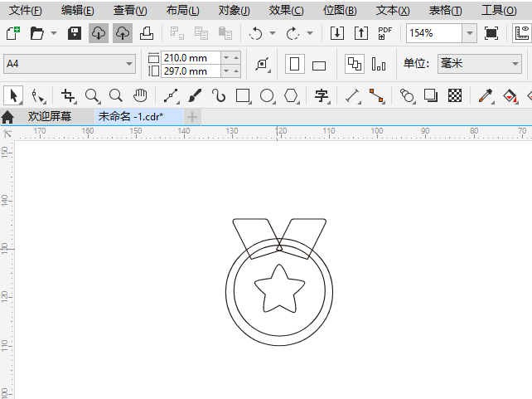This screenshot has height=399, width=532.
Task: Click the cloud download icon
Action: [99, 33]
